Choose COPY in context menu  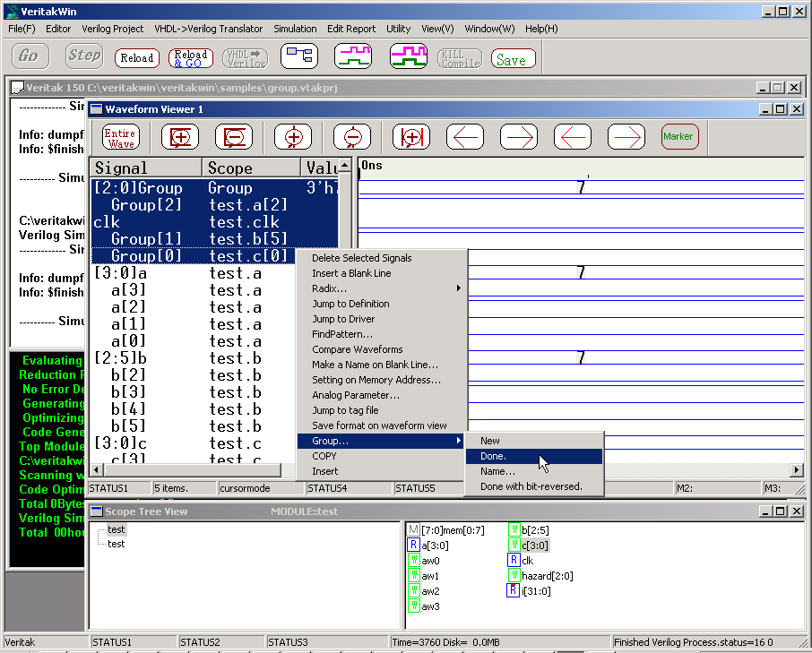click(381, 456)
